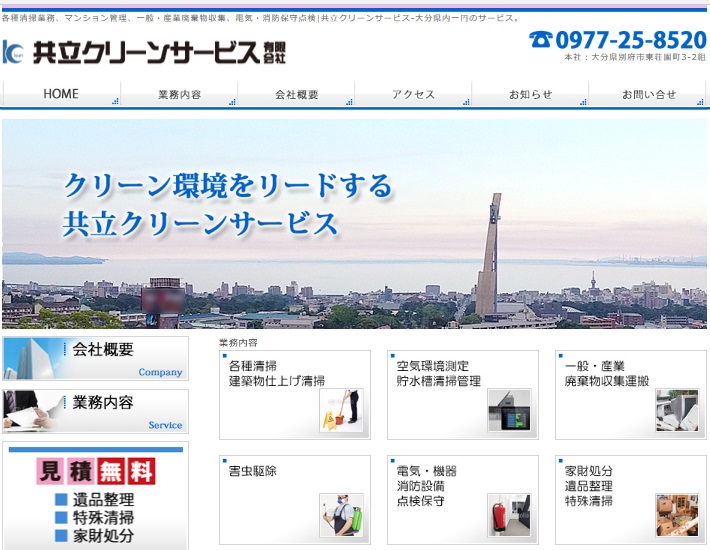Go to the 会社概要 navigation tab
The height and width of the screenshot is (550, 710).
(297, 94)
